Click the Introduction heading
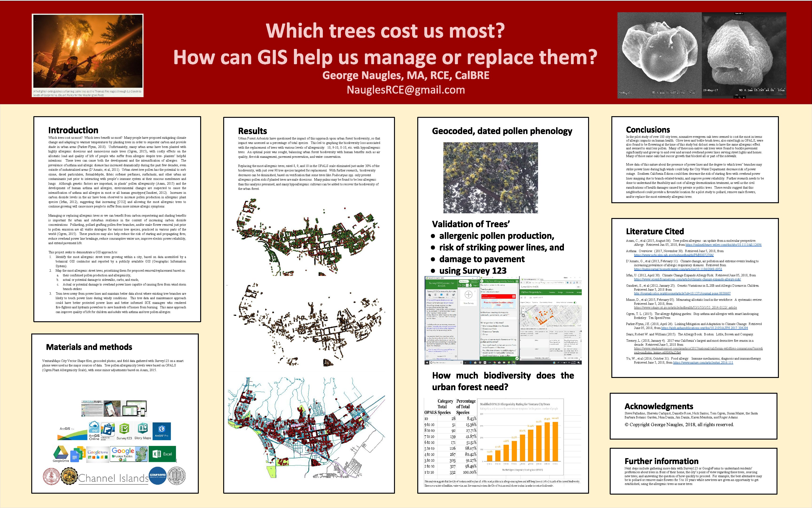This screenshot has width=812, height=508. pyautogui.click(x=73, y=130)
